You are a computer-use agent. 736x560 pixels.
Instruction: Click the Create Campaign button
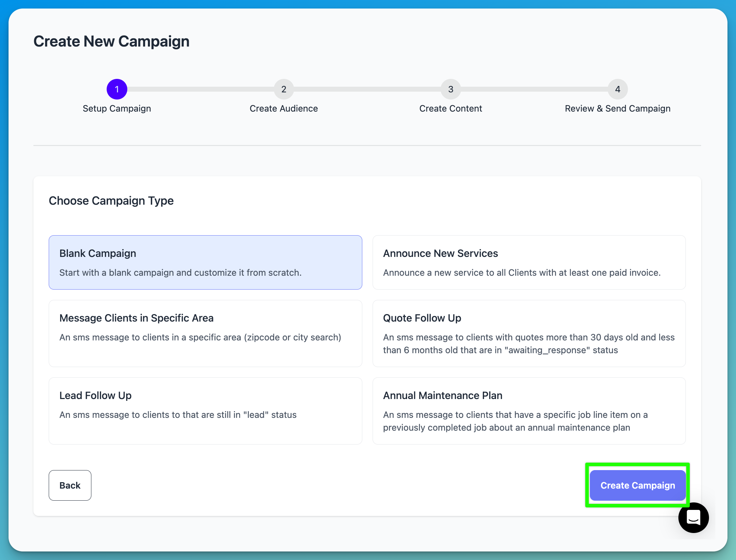(x=637, y=485)
